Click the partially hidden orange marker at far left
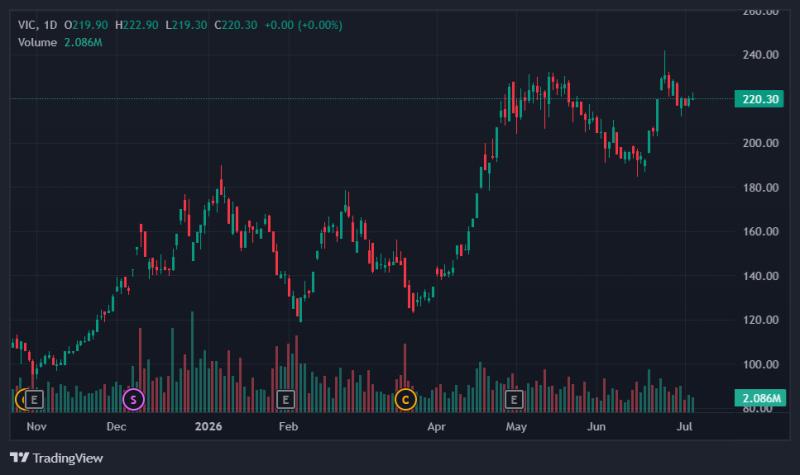Image resolution: width=800 pixels, height=475 pixels. [x=20, y=399]
